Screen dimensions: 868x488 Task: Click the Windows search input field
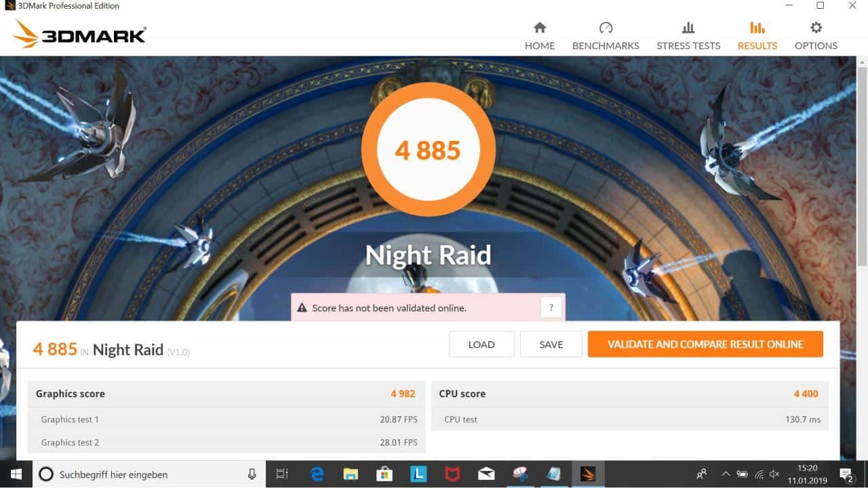149,474
